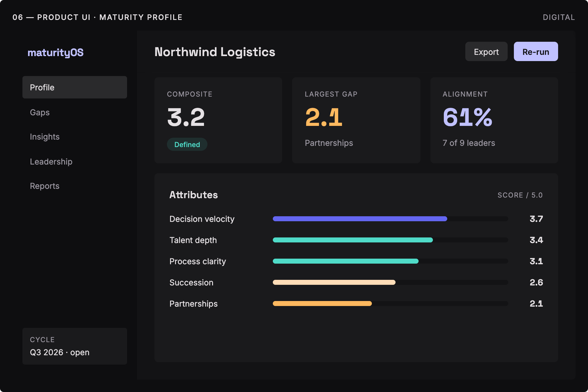Click the Export button
Screen dimensions: 588x392
click(x=486, y=51)
